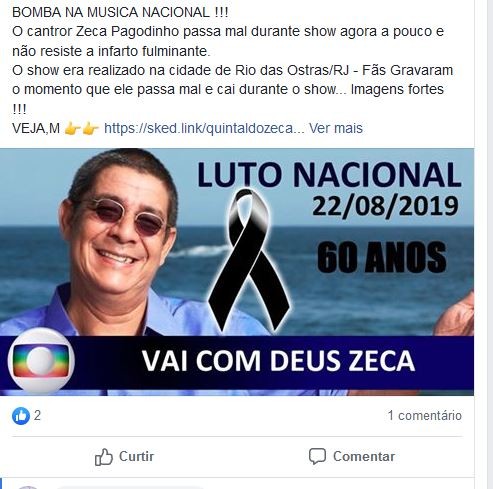Click the Comentar speech bubble icon

pos(317,456)
